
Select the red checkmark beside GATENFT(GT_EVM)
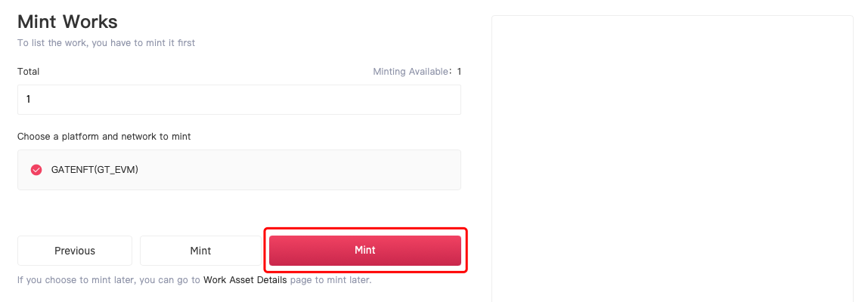(x=36, y=170)
